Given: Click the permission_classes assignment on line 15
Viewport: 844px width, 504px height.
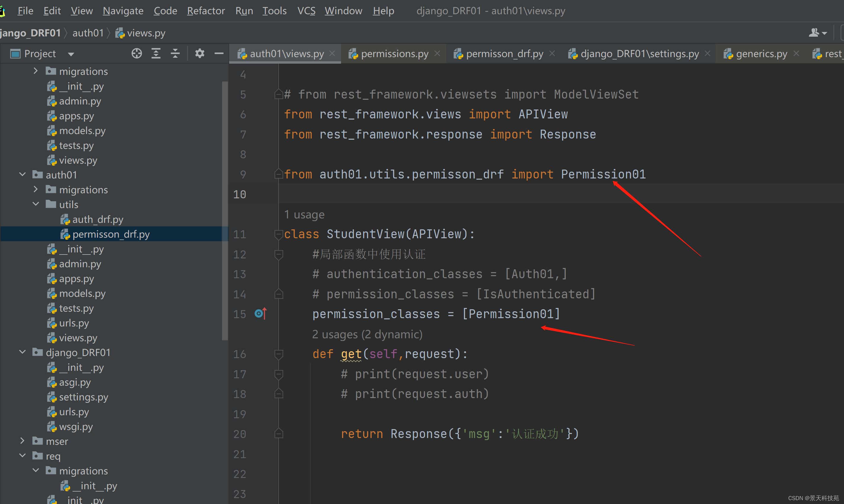Looking at the screenshot, I should [436, 314].
